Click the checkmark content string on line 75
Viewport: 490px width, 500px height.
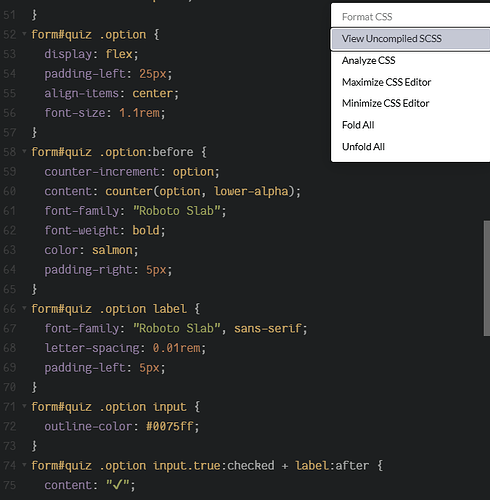(x=117, y=485)
